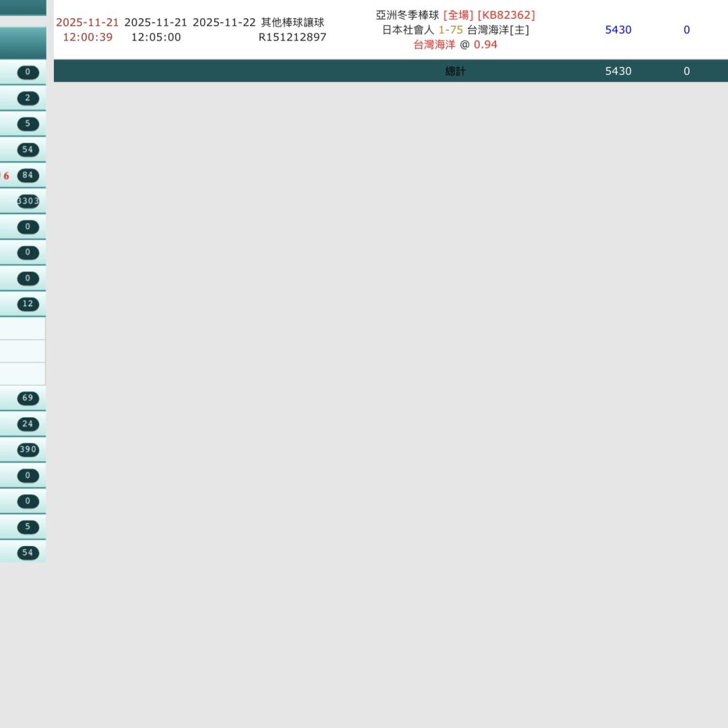Viewport: 728px width, 728px height.
Task: Click the 總計 label in totals row
Action: pyautogui.click(x=456, y=71)
